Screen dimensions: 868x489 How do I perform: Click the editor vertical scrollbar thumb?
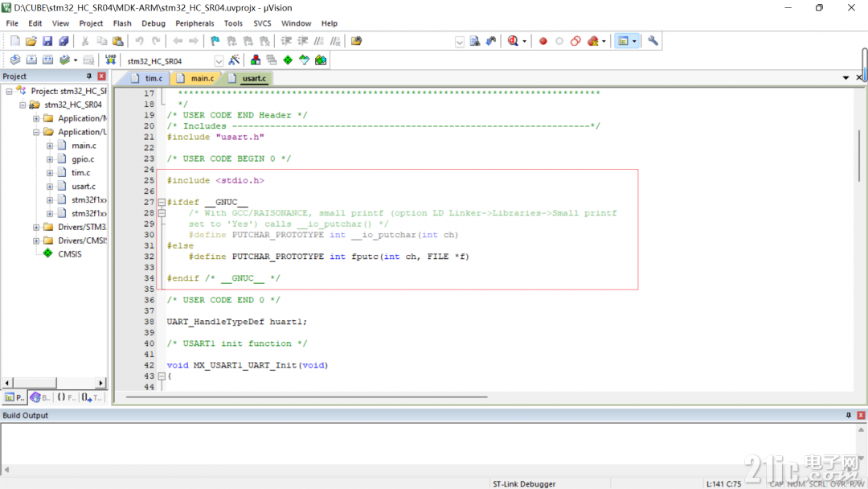point(859,155)
